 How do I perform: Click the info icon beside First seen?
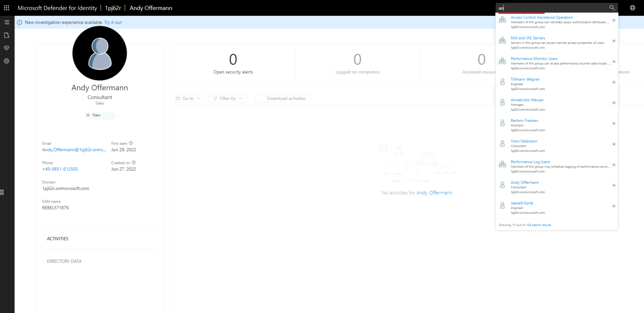tap(131, 143)
